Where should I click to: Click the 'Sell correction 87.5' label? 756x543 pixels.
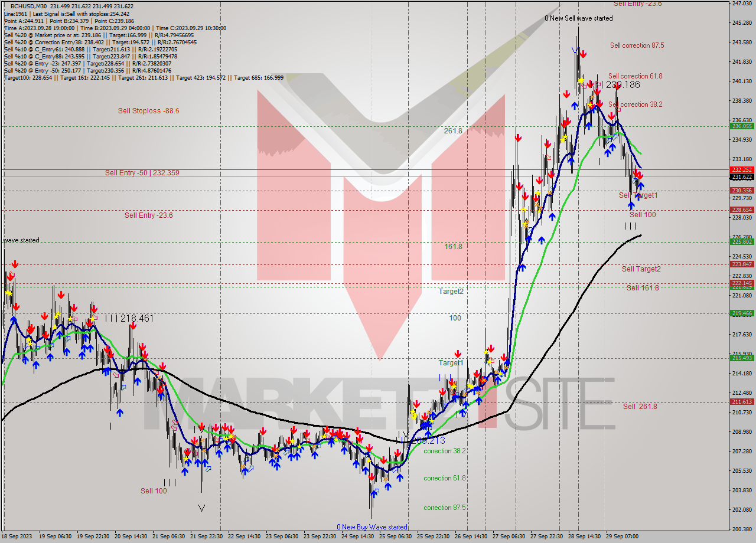coord(637,45)
